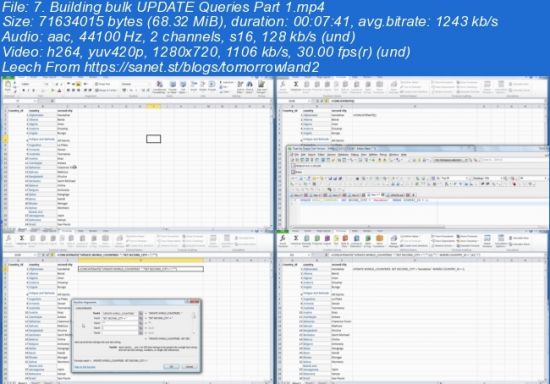Open Calculation Options in finished-formula frame
550x384 pixels.
501,240
